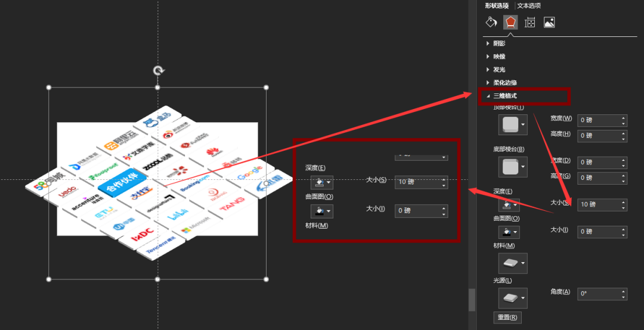Open 曲面图(O) color picker in Format Shape pane
Viewport: 644px width, 330px height.
pyautogui.click(x=509, y=232)
